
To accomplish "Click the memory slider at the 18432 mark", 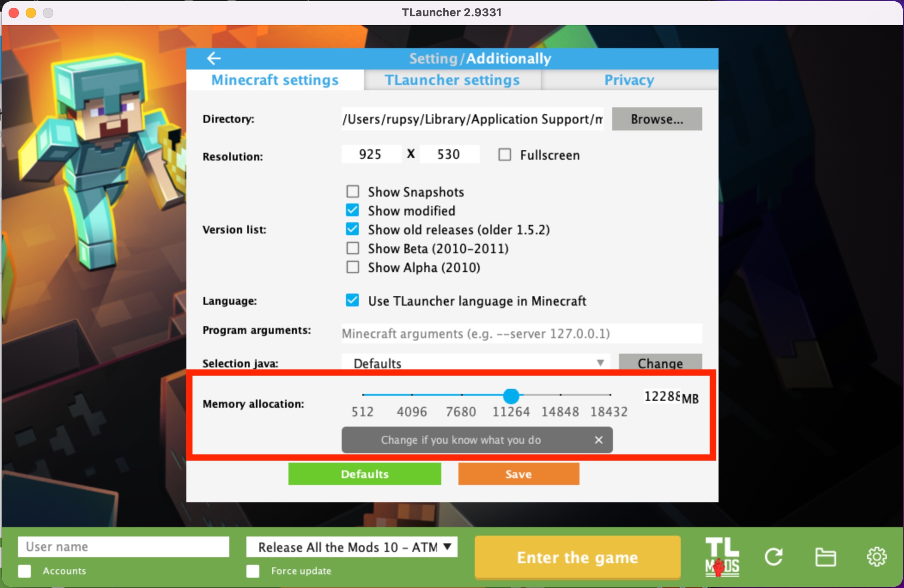I will pos(610,394).
